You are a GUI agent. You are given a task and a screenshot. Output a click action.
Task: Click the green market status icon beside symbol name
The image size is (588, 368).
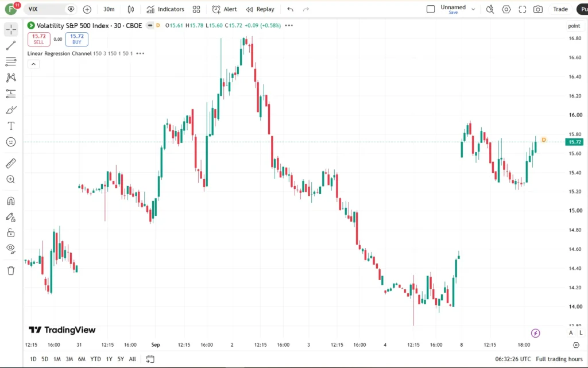(x=31, y=25)
